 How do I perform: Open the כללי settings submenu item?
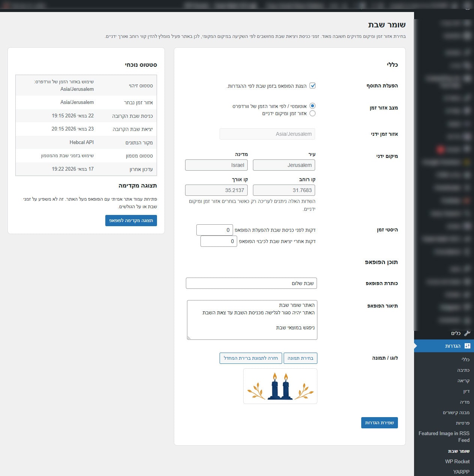pyautogui.click(x=465, y=359)
